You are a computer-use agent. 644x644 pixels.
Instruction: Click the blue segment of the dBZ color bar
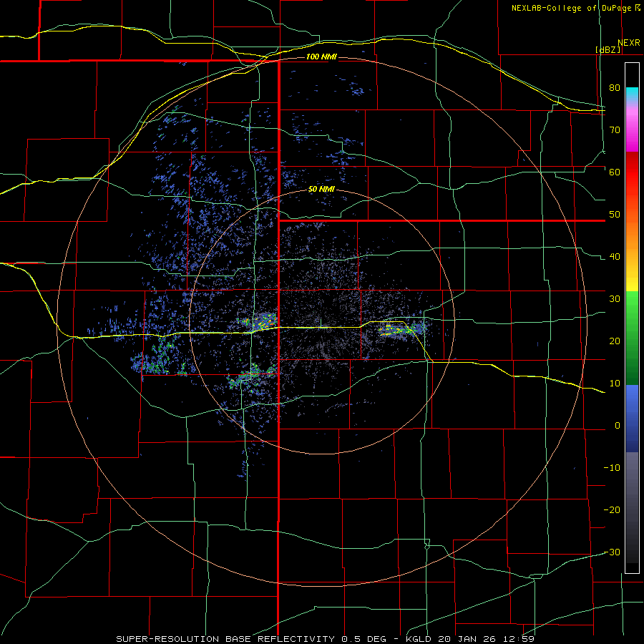pos(632,419)
